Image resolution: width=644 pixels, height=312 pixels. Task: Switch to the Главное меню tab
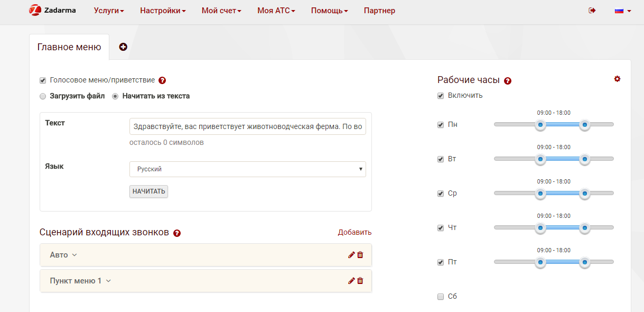pos(69,47)
